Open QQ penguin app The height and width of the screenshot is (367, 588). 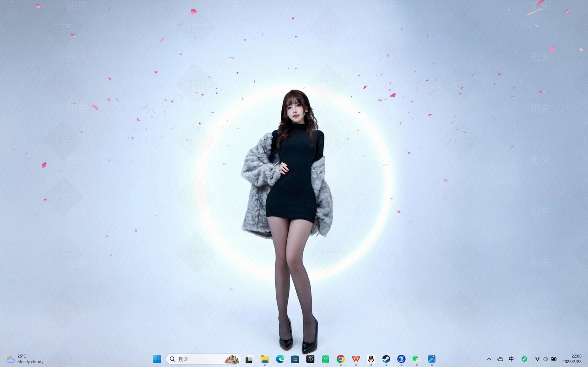coord(371,359)
